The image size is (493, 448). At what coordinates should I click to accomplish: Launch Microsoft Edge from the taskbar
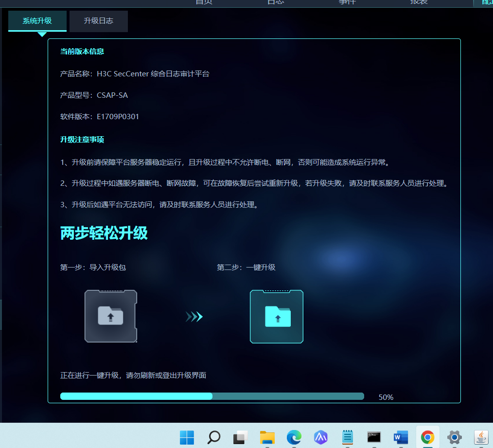[294, 437]
